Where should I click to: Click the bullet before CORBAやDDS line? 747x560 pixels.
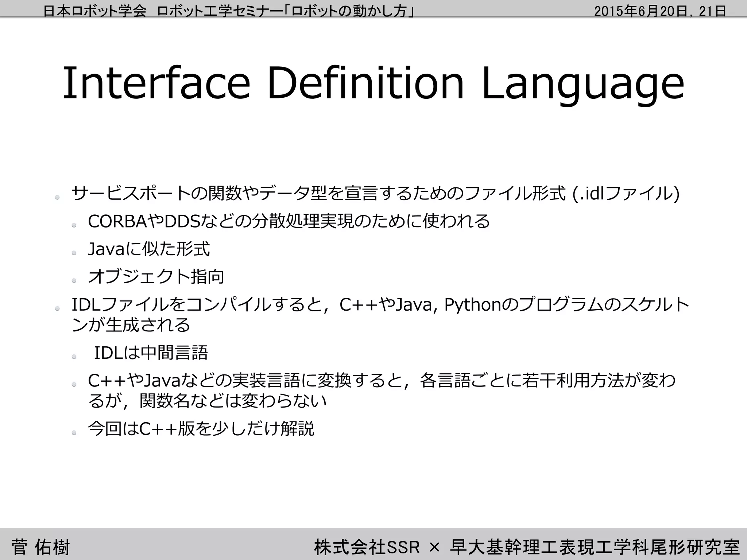pos(74,225)
